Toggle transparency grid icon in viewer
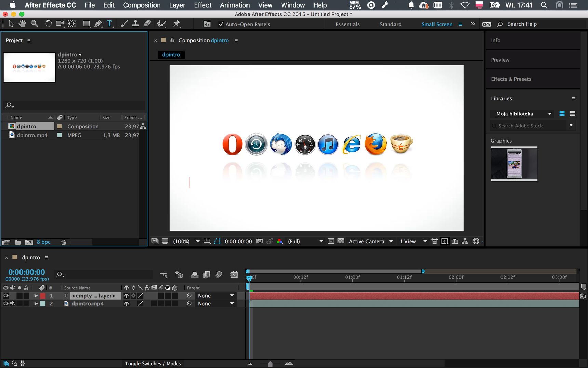Screen dimensions: 588x368 [x=341, y=241]
